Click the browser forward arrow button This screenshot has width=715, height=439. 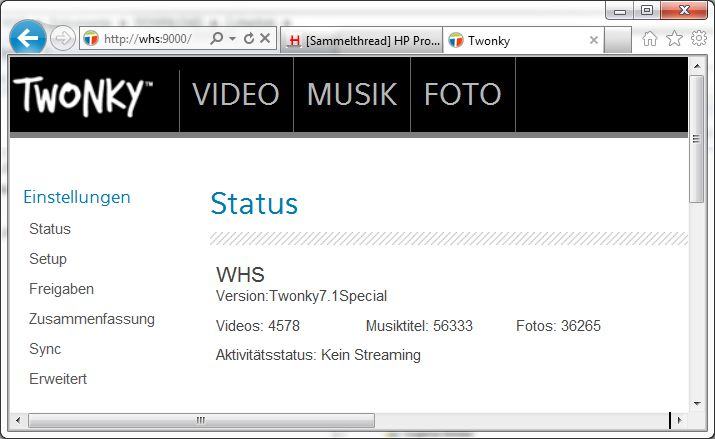pyautogui.click(x=62, y=38)
